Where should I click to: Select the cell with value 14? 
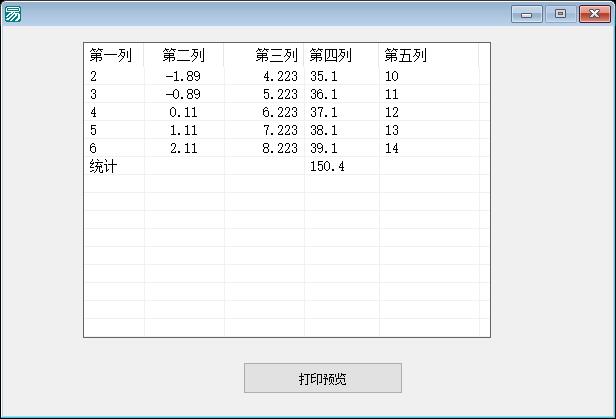(x=391, y=149)
